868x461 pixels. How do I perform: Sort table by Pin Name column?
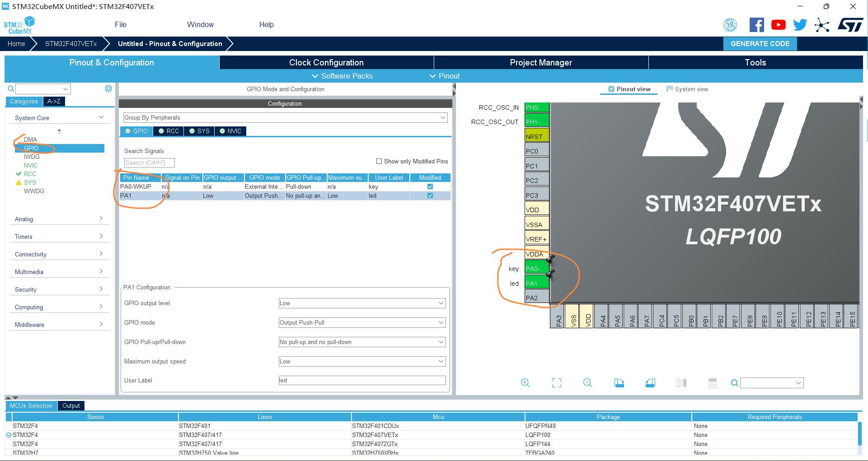(140, 177)
